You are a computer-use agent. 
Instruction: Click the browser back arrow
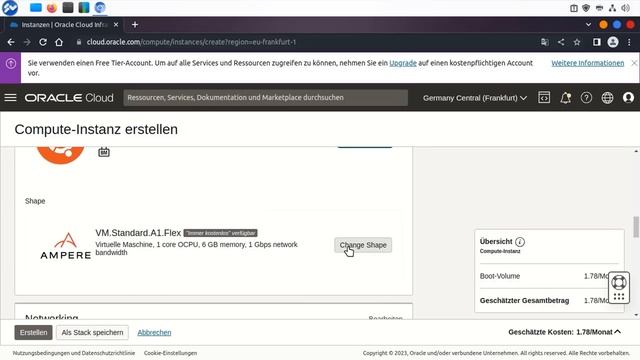coord(11,42)
